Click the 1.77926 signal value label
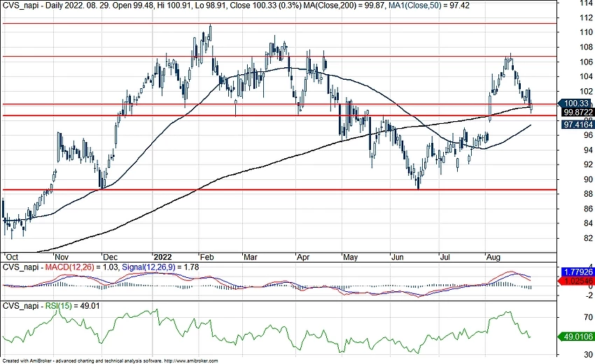Image resolution: width=595 pixels, height=364 pixels. point(577,272)
